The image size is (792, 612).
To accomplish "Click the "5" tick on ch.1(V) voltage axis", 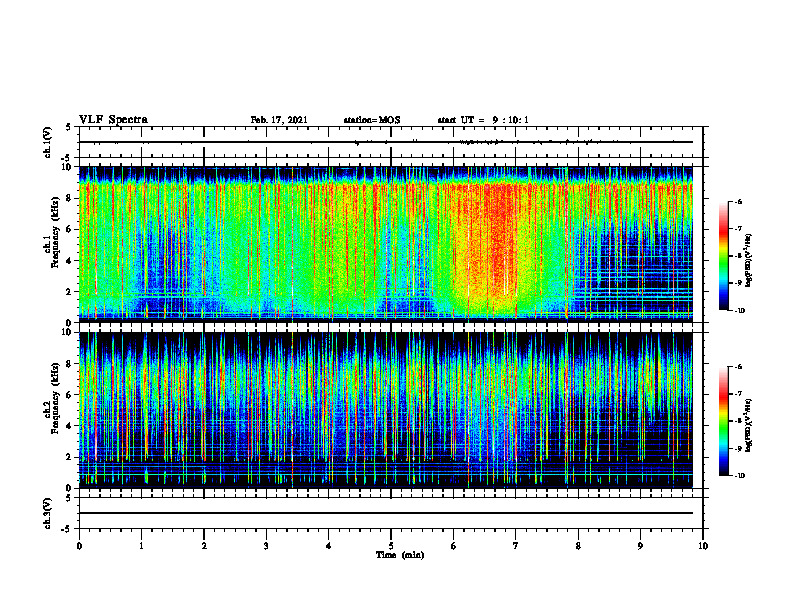I will click(x=70, y=127).
